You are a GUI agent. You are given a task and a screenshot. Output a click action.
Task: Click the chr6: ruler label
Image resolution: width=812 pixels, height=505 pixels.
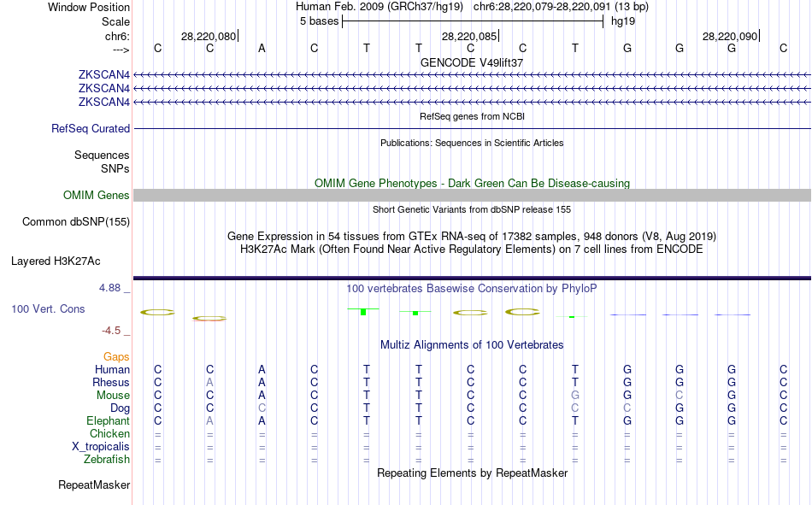[117, 36]
